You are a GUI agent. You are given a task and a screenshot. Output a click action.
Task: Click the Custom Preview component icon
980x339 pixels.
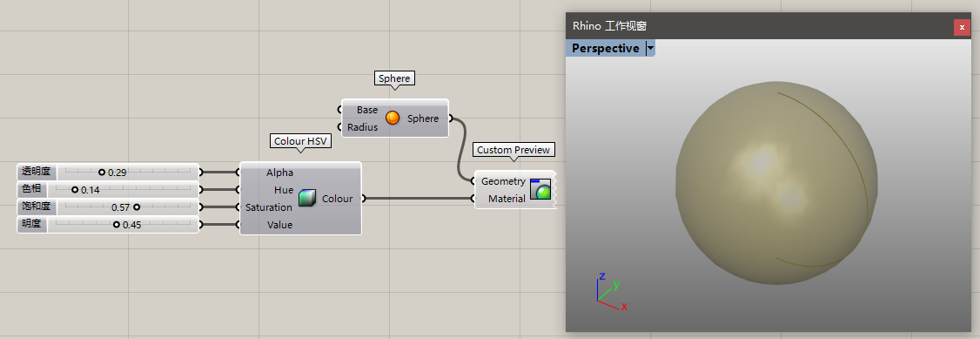[540, 189]
